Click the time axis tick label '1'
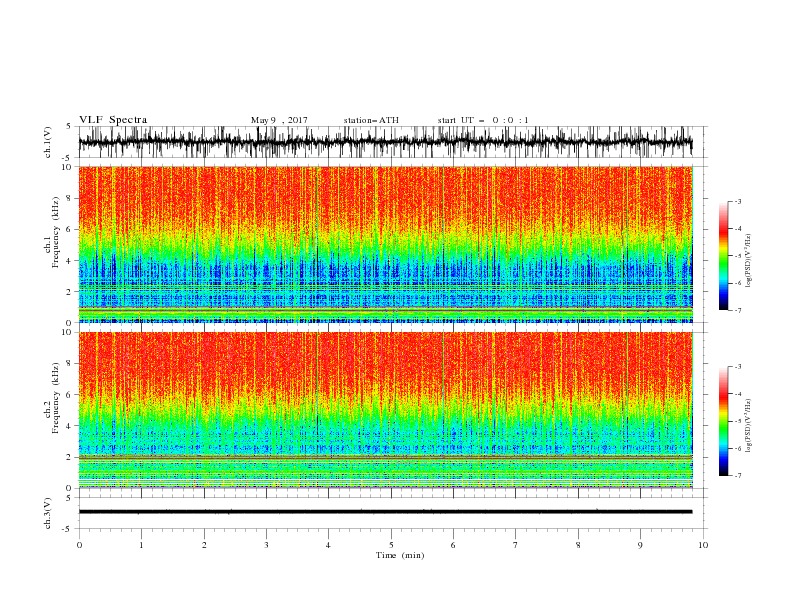Image resolution: width=792 pixels, height=612 pixels. click(x=141, y=545)
